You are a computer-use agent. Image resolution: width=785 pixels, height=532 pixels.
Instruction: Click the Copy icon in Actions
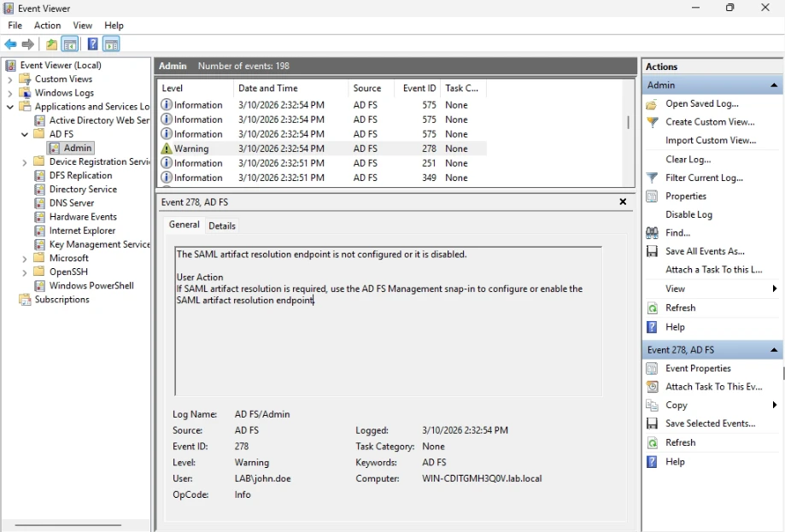pyautogui.click(x=652, y=406)
